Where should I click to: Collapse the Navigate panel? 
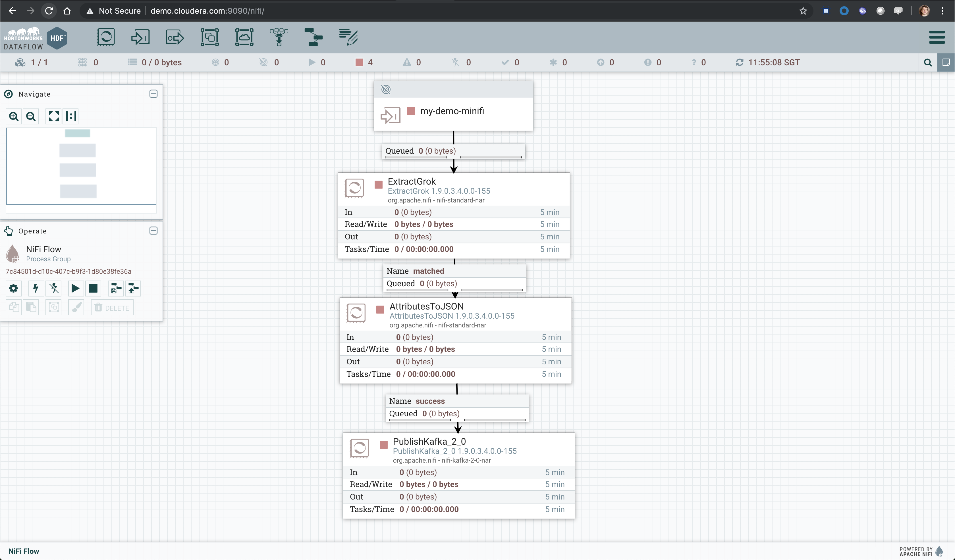pyautogui.click(x=153, y=94)
